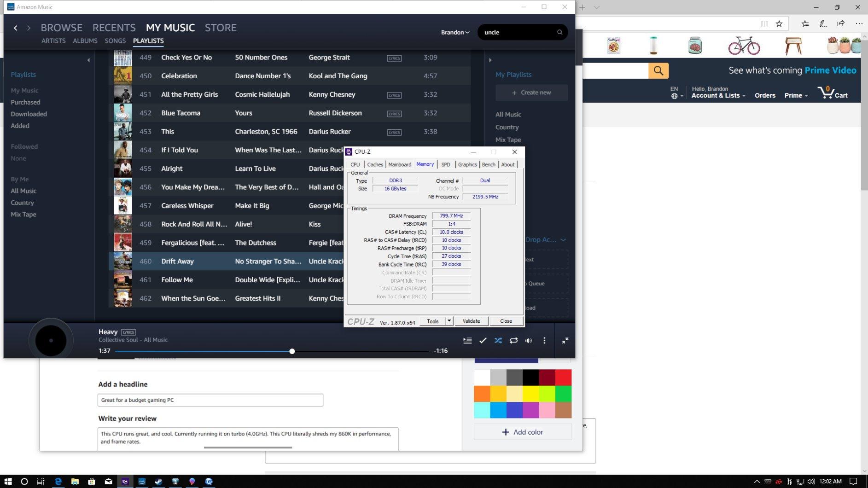Viewport: 868px width, 488px height.
Task: Open the Brandon account dropdown
Action: click(x=455, y=32)
